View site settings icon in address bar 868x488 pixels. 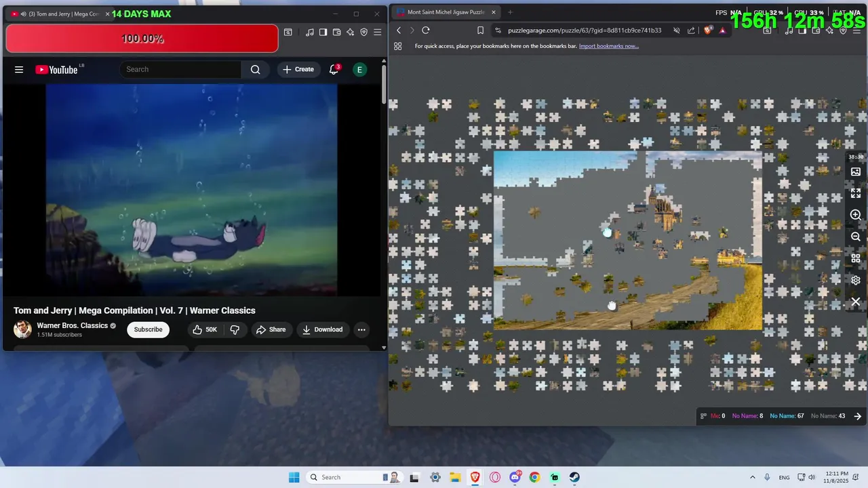click(498, 30)
